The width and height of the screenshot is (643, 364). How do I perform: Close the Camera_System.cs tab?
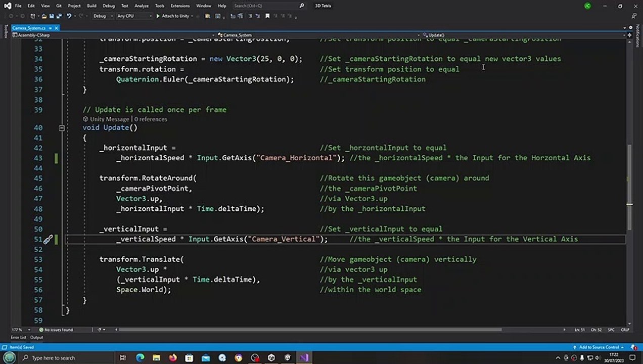click(x=56, y=28)
